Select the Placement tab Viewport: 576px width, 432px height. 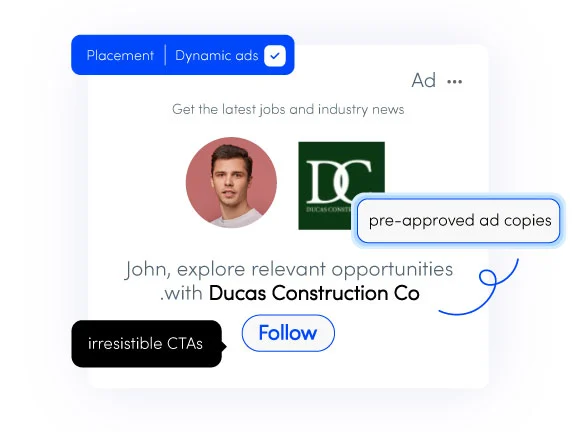120,55
